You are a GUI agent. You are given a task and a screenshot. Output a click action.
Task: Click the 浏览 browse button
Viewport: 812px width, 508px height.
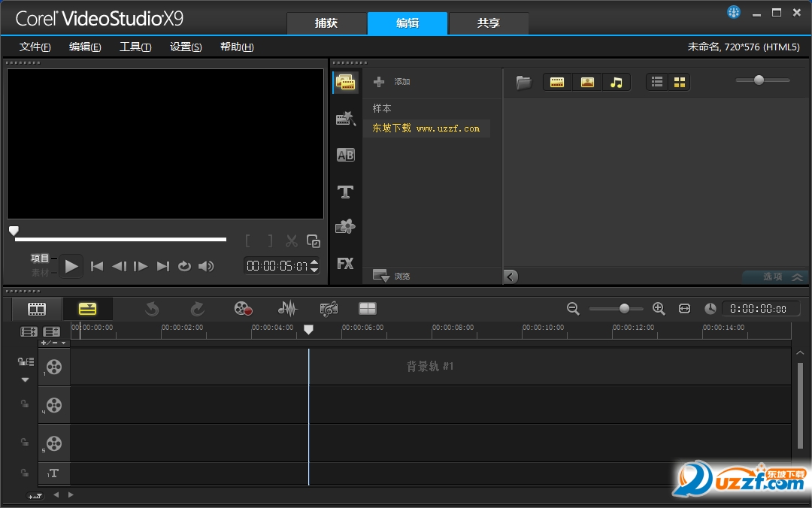tap(392, 276)
